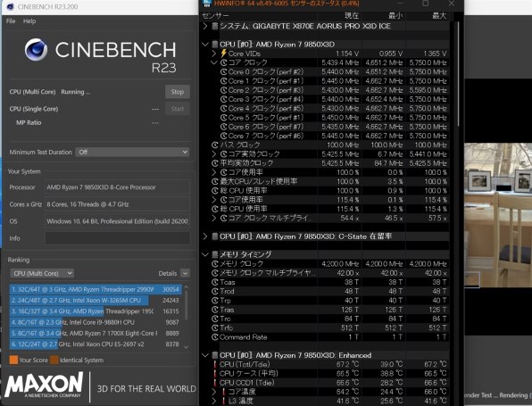Expand the C-State 在留率 section
532x406 pixels.
pyautogui.click(x=205, y=236)
